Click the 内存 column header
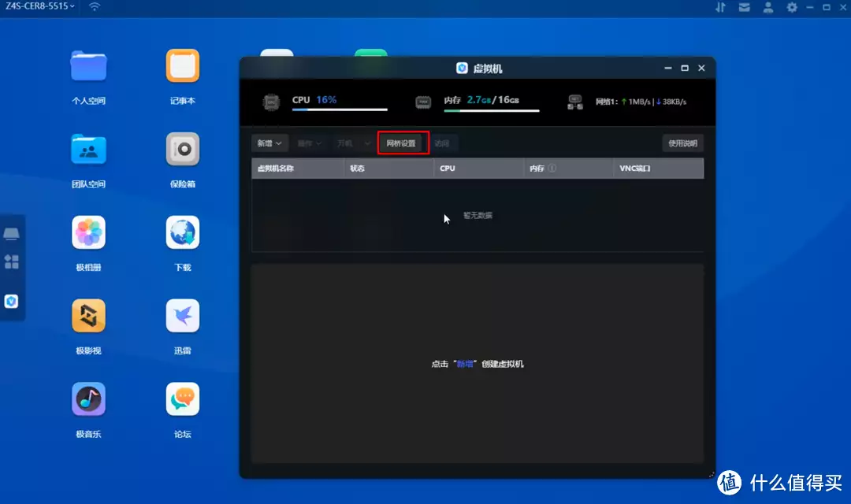 [568, 169]
